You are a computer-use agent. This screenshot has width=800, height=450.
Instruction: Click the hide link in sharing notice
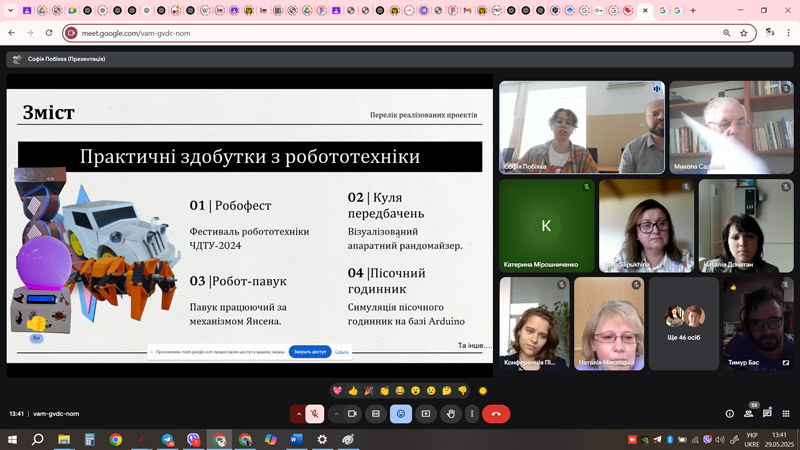[342, 351]
